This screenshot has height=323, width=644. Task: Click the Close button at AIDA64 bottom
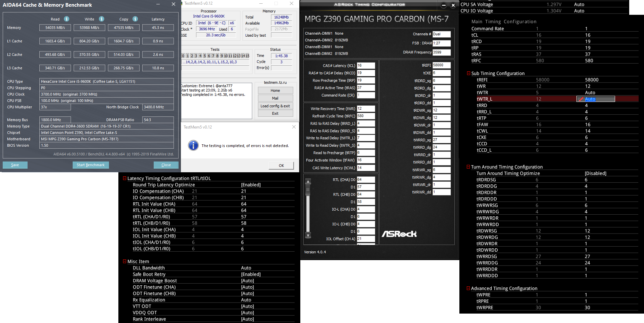(166, 165)
